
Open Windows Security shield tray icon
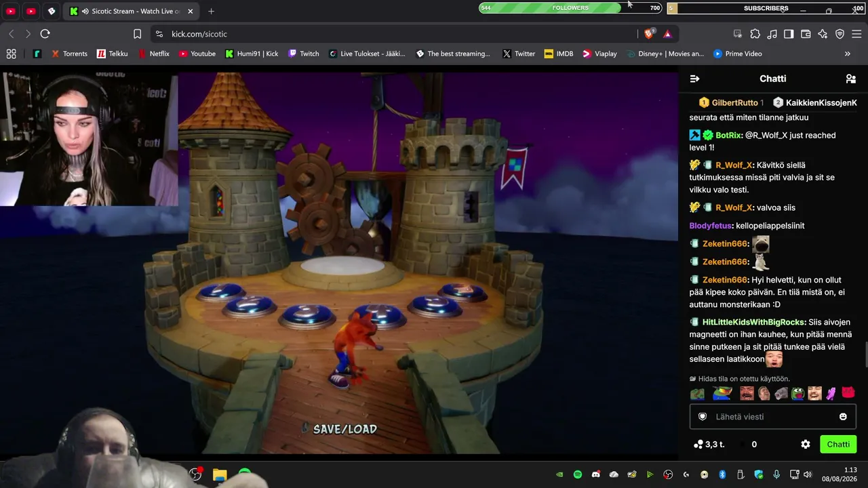(x=759, y=474)
